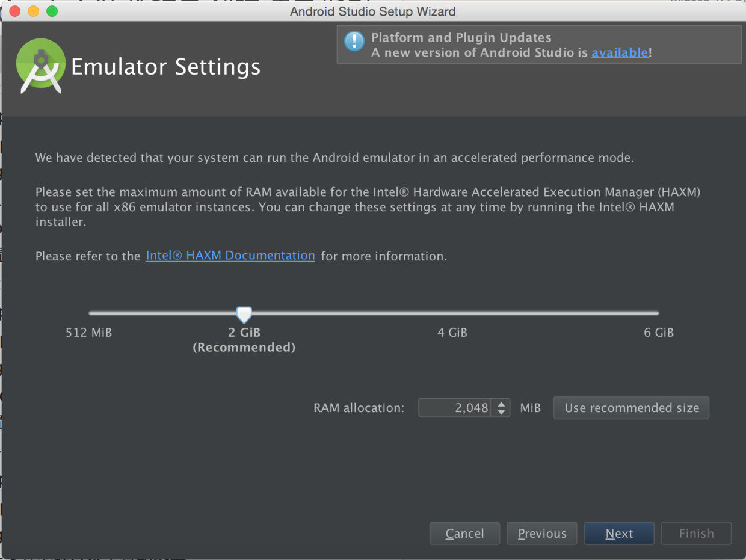Screen dimensions: 746x560
Task: Click the slider's right end above 6 GiB
Action: click(657, 313)
